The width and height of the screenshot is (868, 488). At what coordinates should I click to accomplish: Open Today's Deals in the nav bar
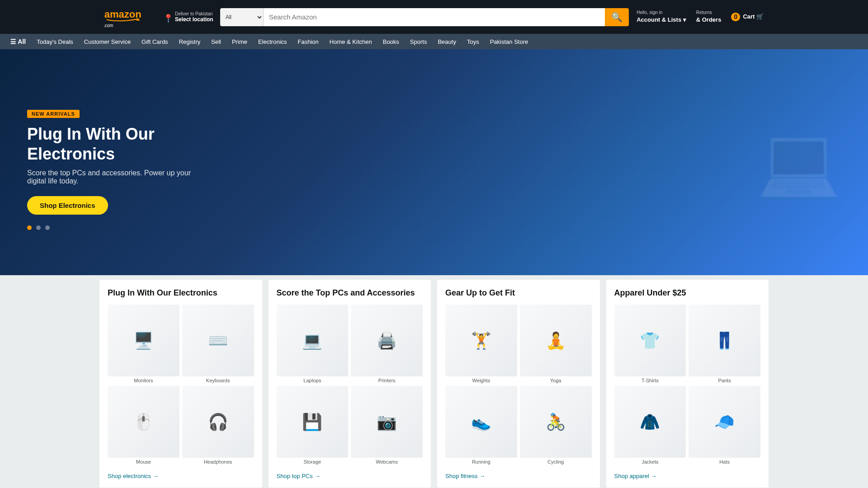coord(55,42)
